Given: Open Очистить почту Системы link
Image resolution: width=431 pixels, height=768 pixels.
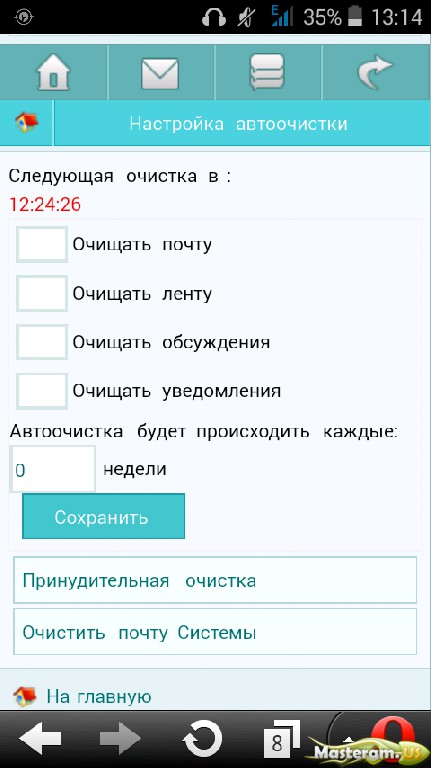Looking at the screenshot, I should 215,632.
